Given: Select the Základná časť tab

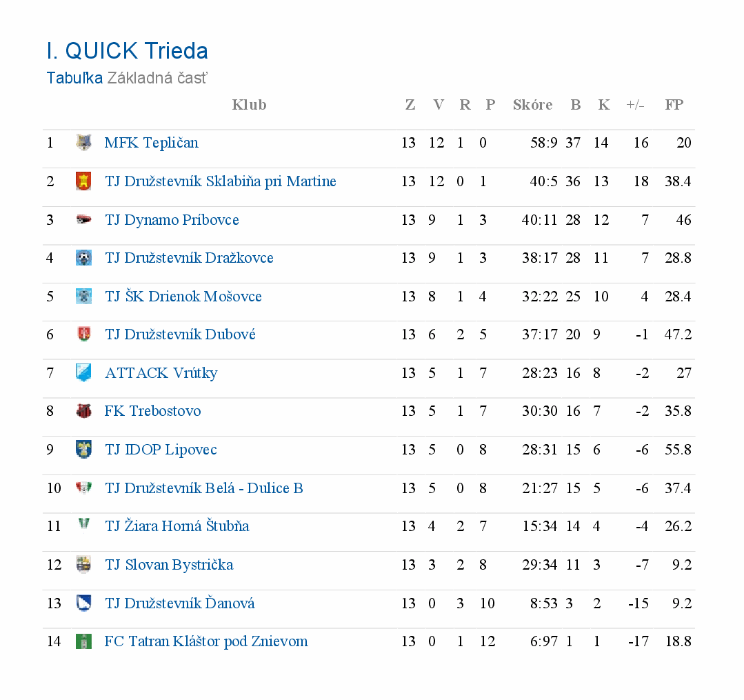Looking at the screenshot, I should click(x=157, y=78).
